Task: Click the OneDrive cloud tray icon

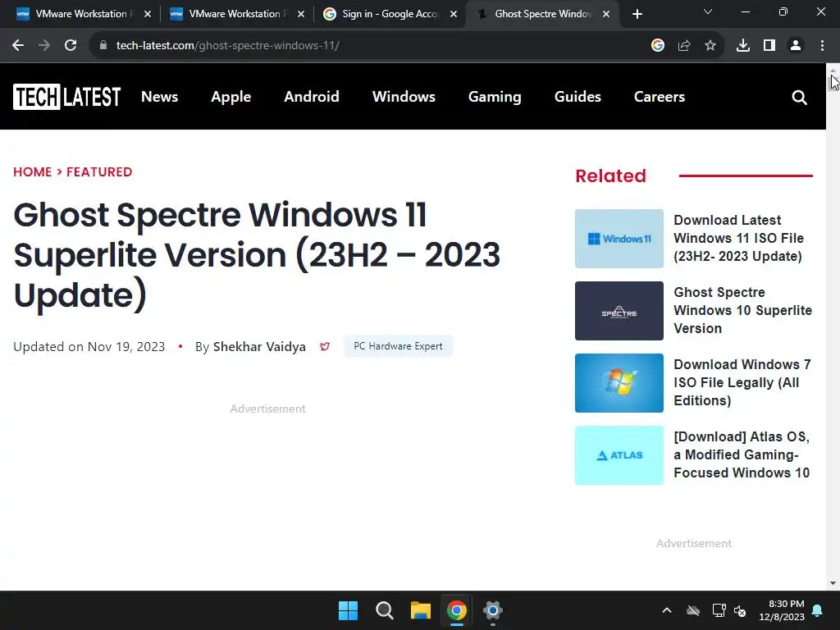Action: [x=693, y=610]
